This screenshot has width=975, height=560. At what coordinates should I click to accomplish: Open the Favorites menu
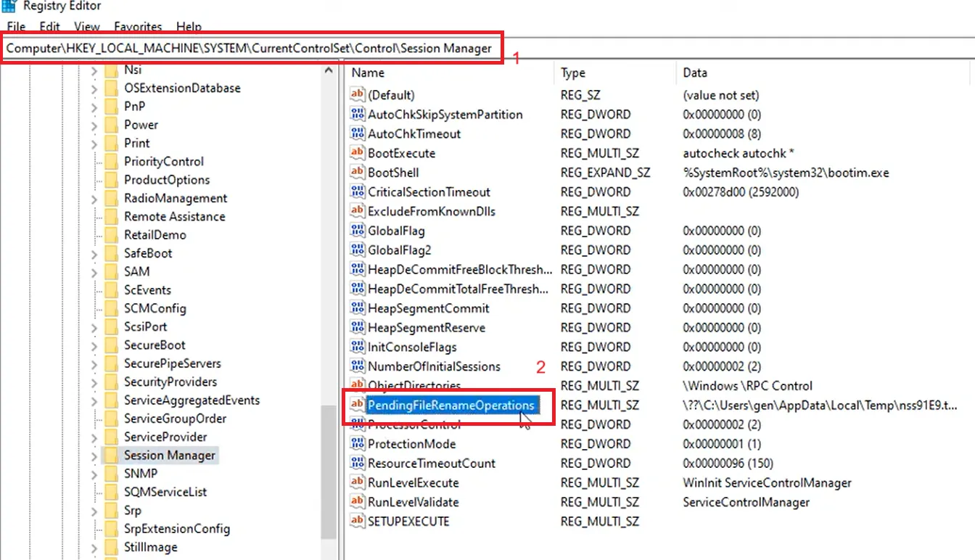pyautogui.click(x=137, y=27)
